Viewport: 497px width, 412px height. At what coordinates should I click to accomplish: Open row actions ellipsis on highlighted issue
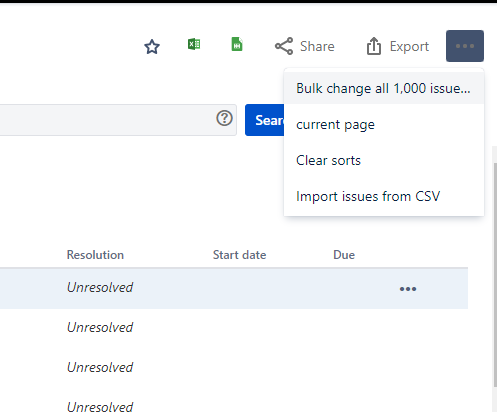click(408, 289)
